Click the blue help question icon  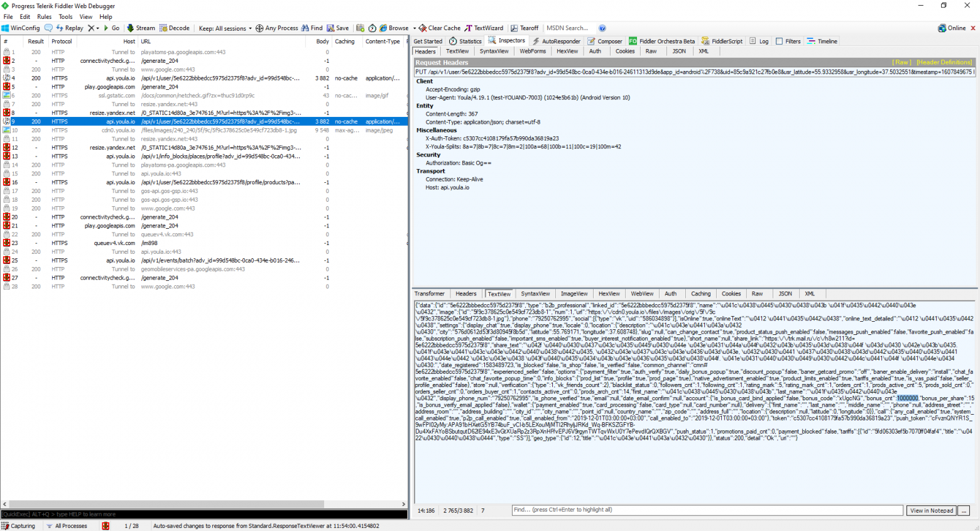click(x=602, y=28)
